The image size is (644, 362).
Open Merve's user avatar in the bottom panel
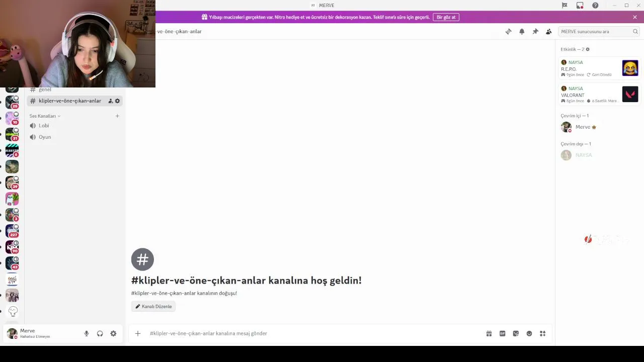(x=12, y=333)
